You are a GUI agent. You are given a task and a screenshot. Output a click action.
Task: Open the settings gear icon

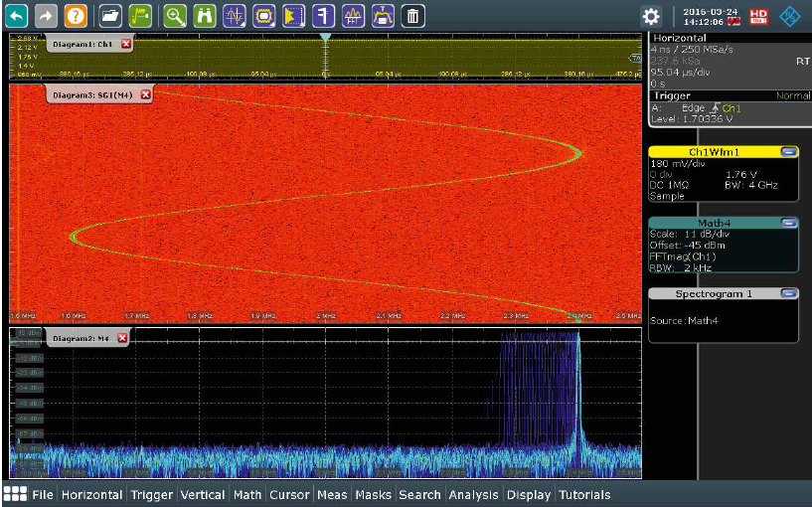click(651, 16)
